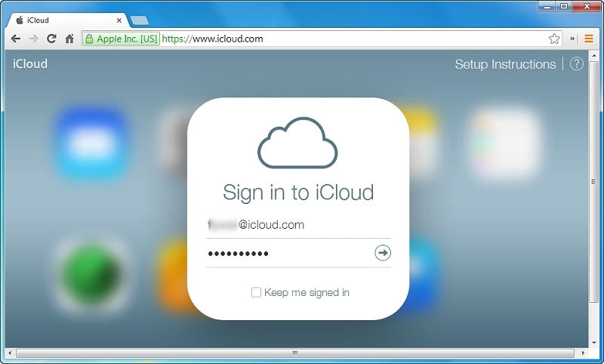Click the address bar URL
The image size is (604, 364).
[x=212, y=39]
